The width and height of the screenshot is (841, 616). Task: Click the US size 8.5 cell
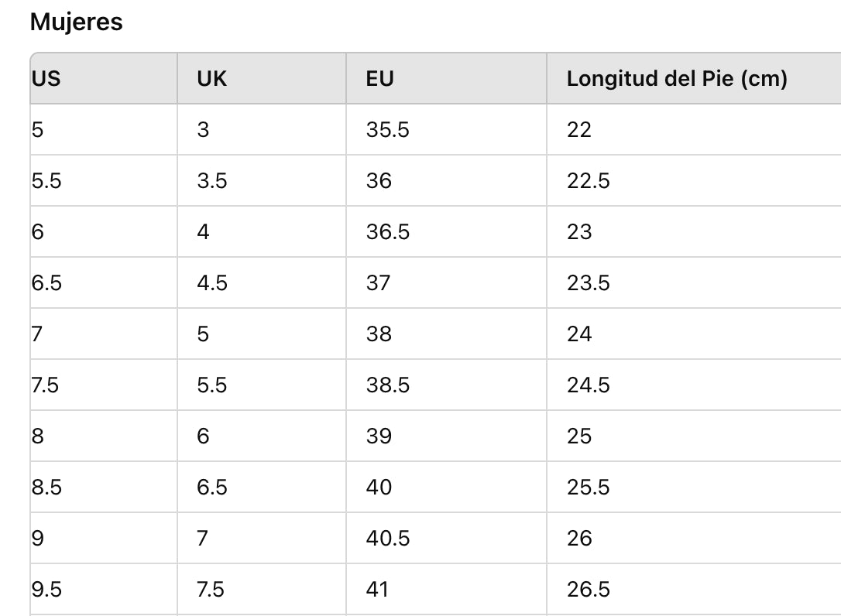point(46,487)
